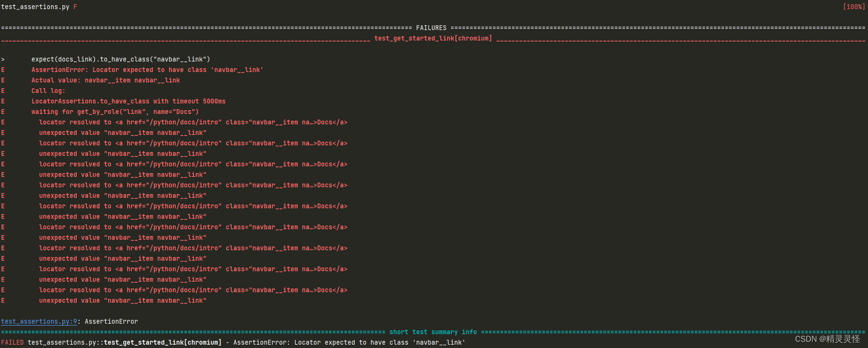The image size is (868, 348).
Task: Click the AssertionError text after test_assertions.py:9
Action: tap(111, 322)
